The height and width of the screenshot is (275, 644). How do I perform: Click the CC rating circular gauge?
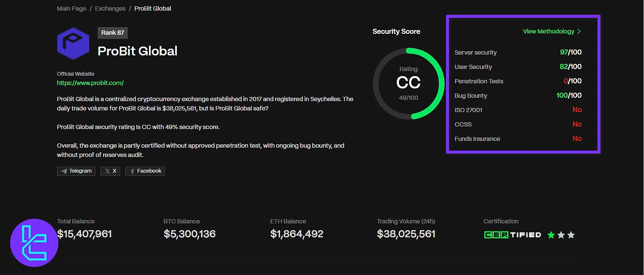[409, 84]
